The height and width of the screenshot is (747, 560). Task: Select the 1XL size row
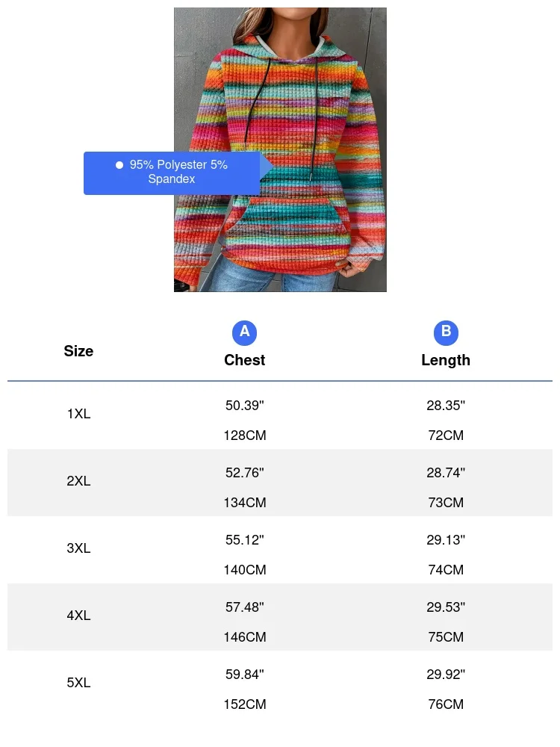280,415
